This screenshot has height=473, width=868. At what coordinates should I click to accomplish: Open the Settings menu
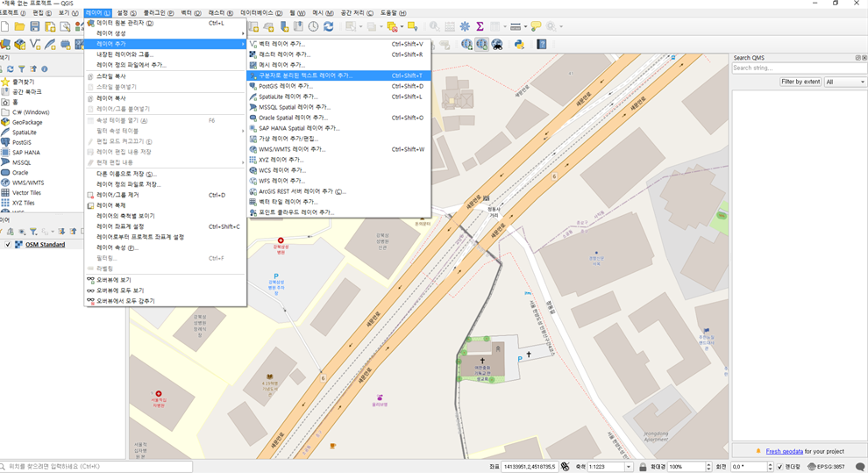126,13
